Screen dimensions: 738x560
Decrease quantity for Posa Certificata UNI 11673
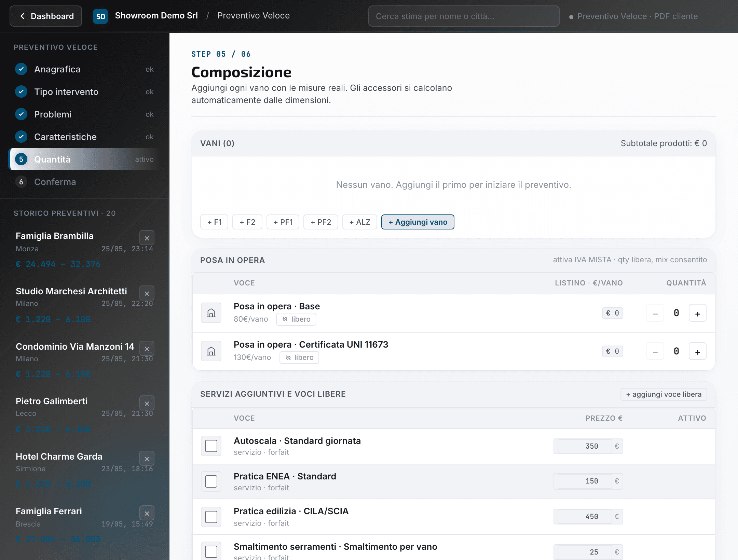[x=655, y=351]
